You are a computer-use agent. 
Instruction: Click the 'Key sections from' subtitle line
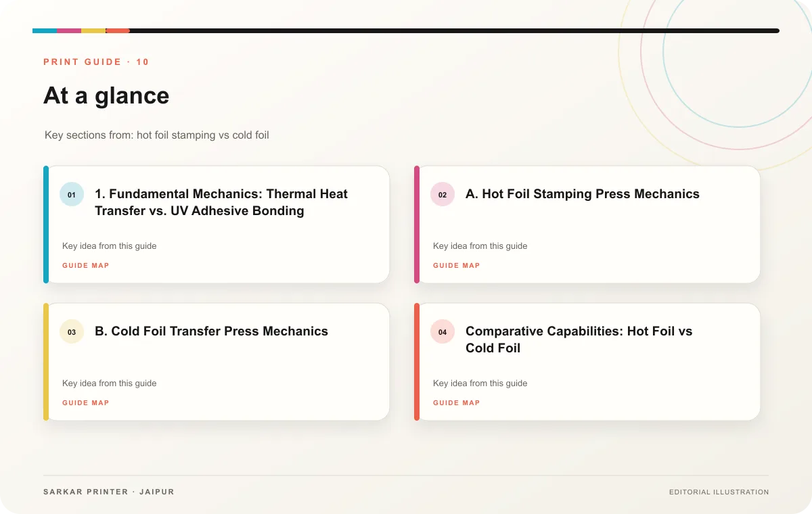(x=157, y=135)
